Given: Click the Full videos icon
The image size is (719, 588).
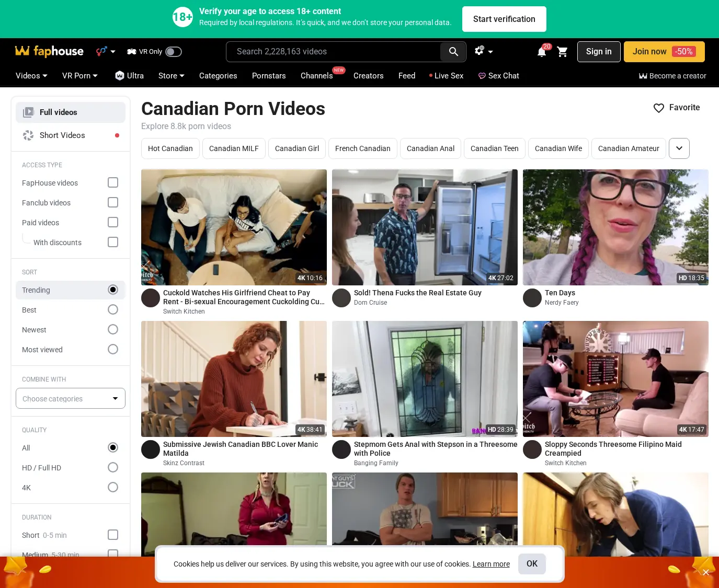Looking at the screenshot, I should (28, 112).
